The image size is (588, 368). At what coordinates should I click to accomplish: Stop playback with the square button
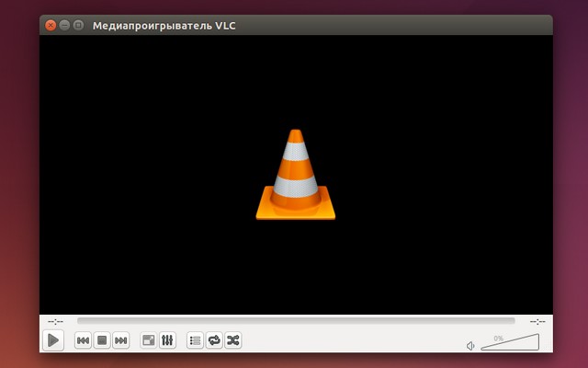click(x=102, y=340)
